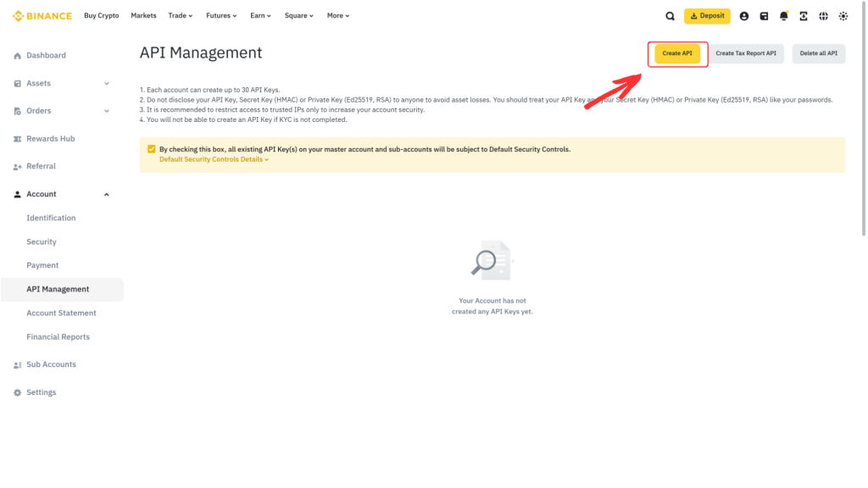Open the user profile icon
The image size is (868, 488).
tap(744, 16)
